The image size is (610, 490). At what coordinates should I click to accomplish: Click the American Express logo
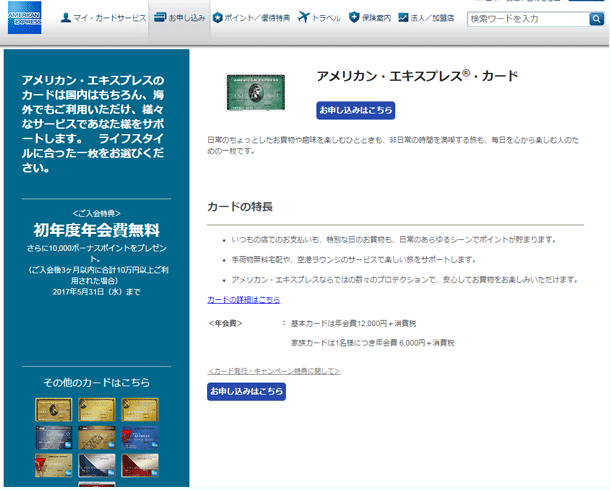(24, 18)
